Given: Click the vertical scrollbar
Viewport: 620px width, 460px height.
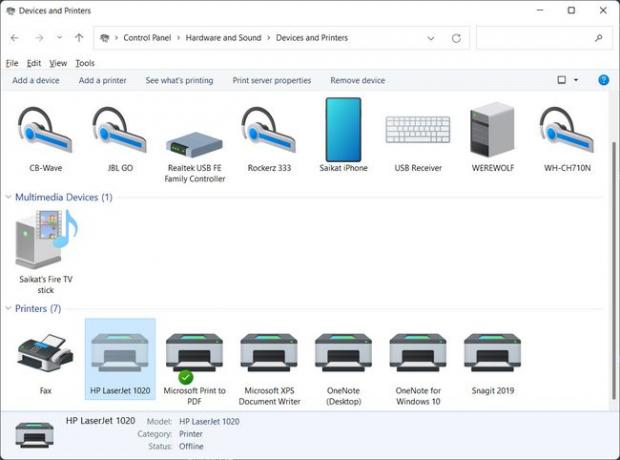Looking at the screenshot, I should click(x=614, y=271).
